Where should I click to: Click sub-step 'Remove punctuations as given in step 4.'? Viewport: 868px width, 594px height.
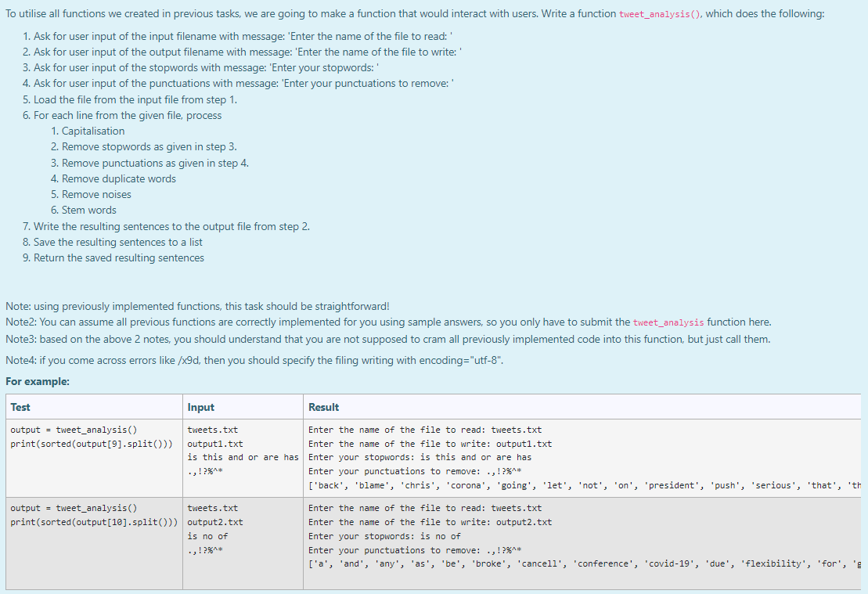pyautogui.click(x=155, y=164)
